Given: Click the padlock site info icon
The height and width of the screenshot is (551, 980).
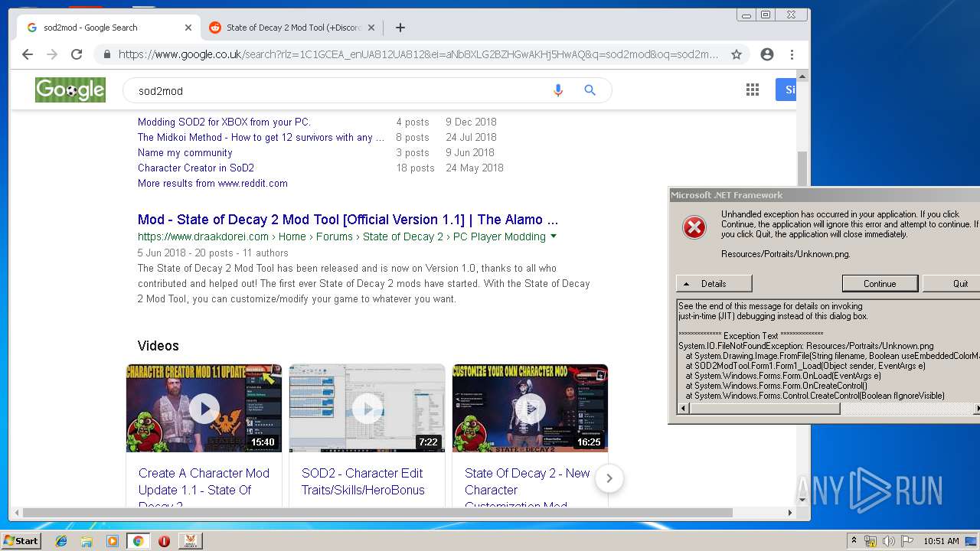Looking at the screenshot, I should click(x=106, y=54).
